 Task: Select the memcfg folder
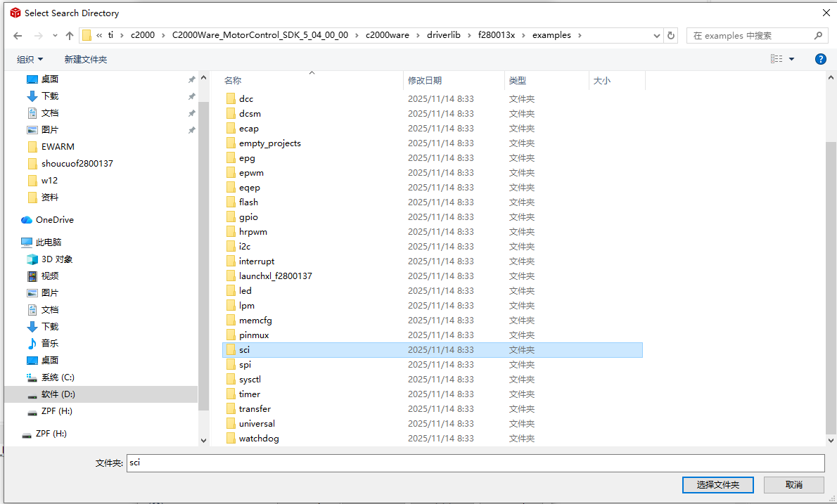point(255,321)
